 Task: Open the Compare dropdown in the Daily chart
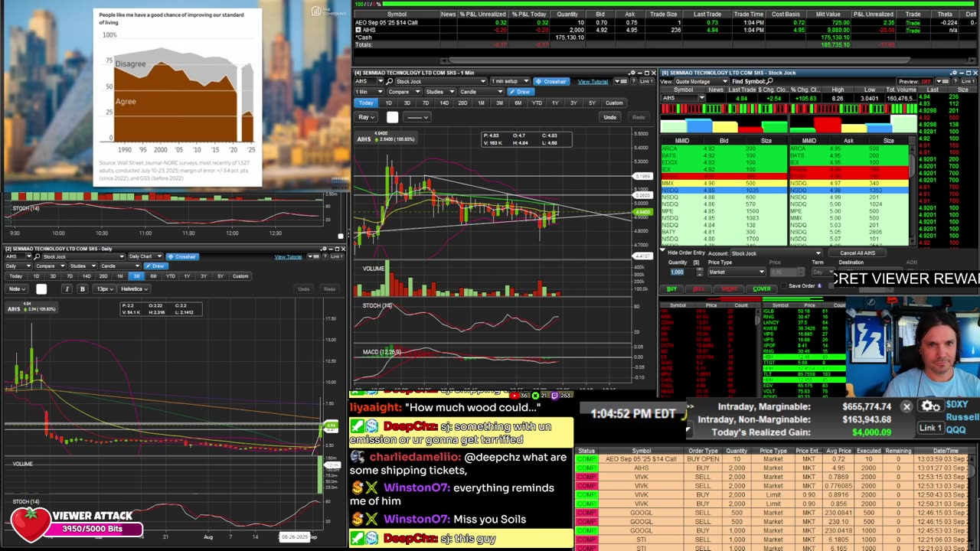tap(49, 266)
